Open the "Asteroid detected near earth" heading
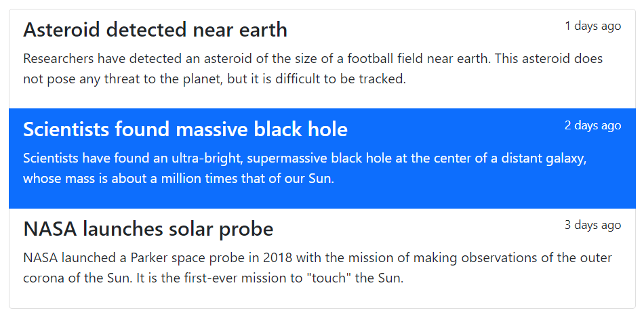The image size is (644, 317). coord(155,30)
